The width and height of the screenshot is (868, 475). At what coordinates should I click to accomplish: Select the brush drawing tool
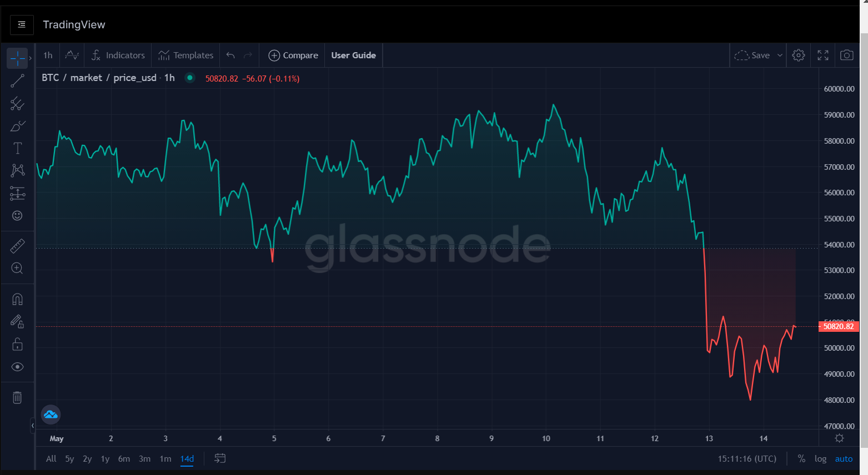click(x=17, y=127)
